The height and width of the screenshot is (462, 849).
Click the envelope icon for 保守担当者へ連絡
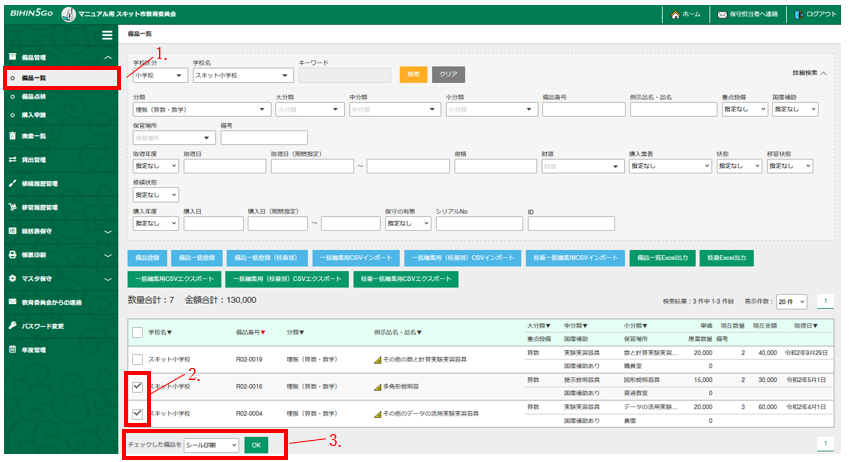(x=722, y=15)
